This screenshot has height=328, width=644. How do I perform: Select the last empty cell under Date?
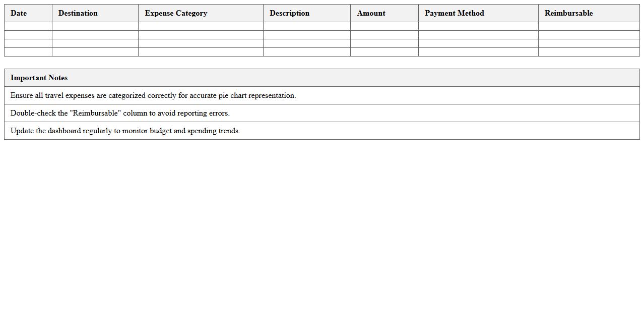coord(28,52)
